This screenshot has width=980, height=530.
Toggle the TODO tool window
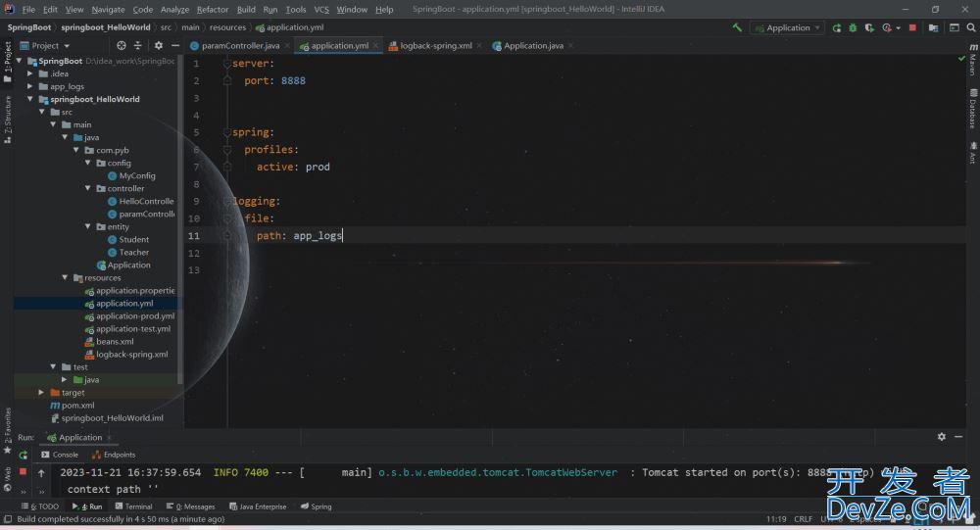point(40,506)
